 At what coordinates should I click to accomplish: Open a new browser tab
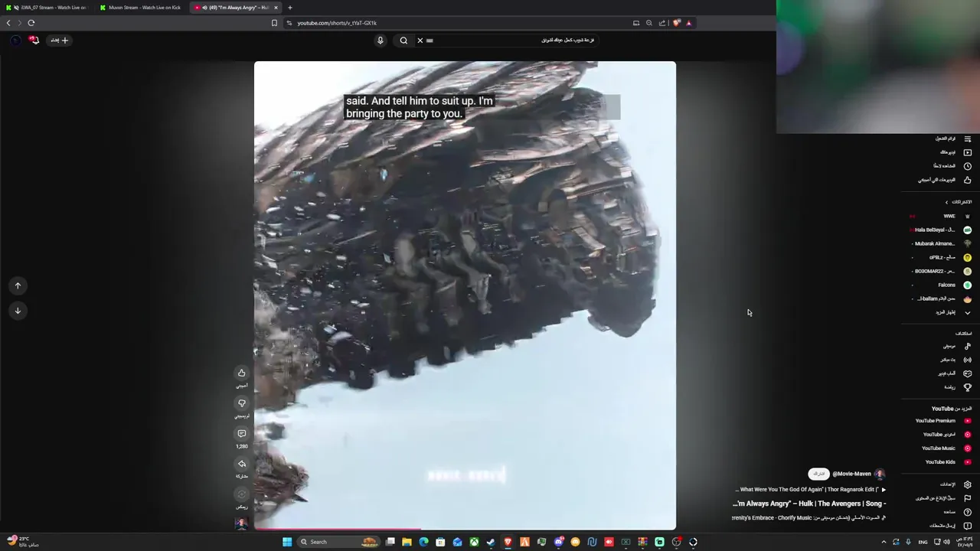[x=289, y=8]
